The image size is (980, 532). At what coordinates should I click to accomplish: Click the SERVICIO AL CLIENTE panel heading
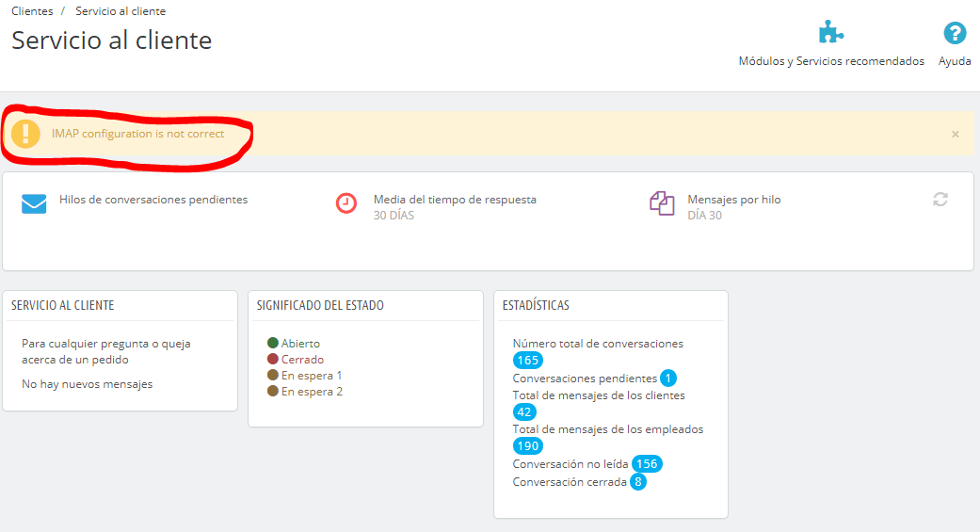62,305
